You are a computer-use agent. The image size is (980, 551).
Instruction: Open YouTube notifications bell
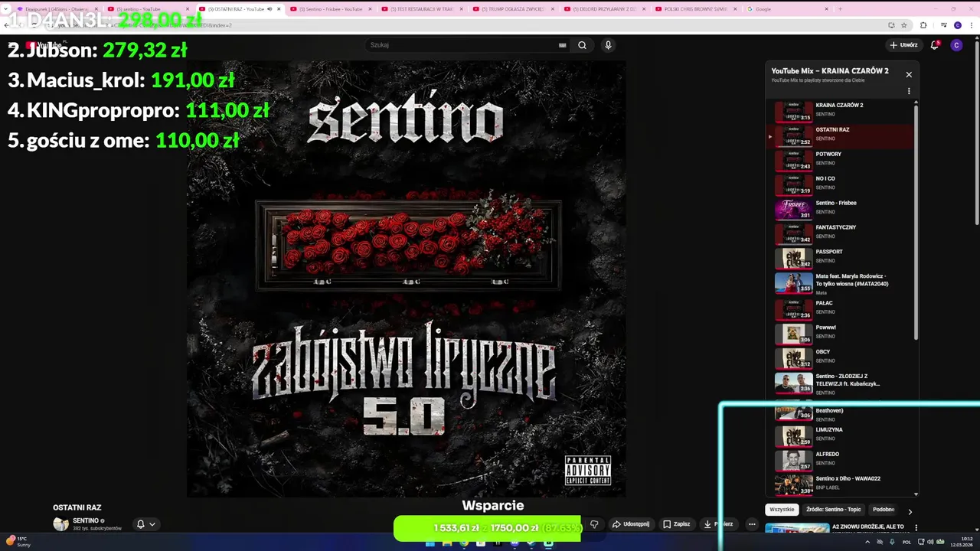point(934,45)
